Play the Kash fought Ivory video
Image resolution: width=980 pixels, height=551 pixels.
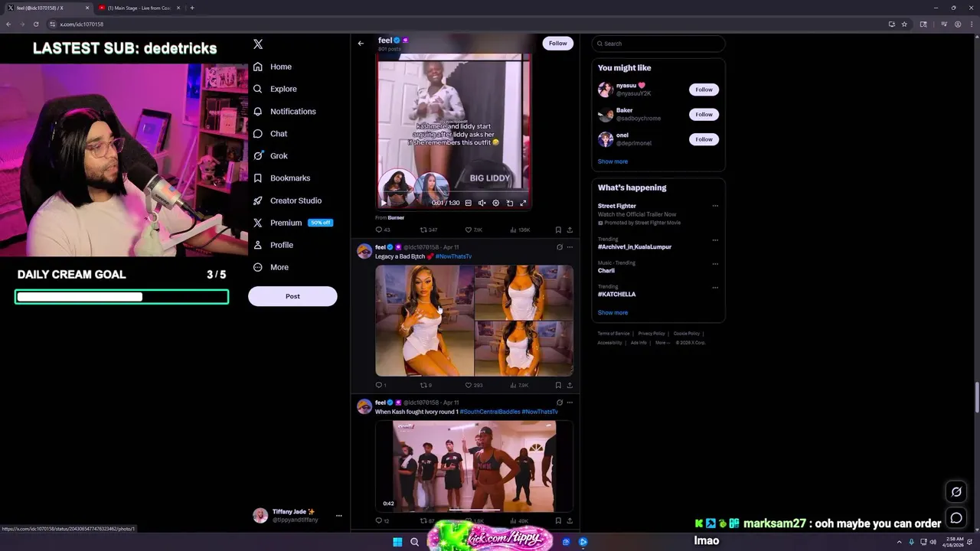[474, 466]
